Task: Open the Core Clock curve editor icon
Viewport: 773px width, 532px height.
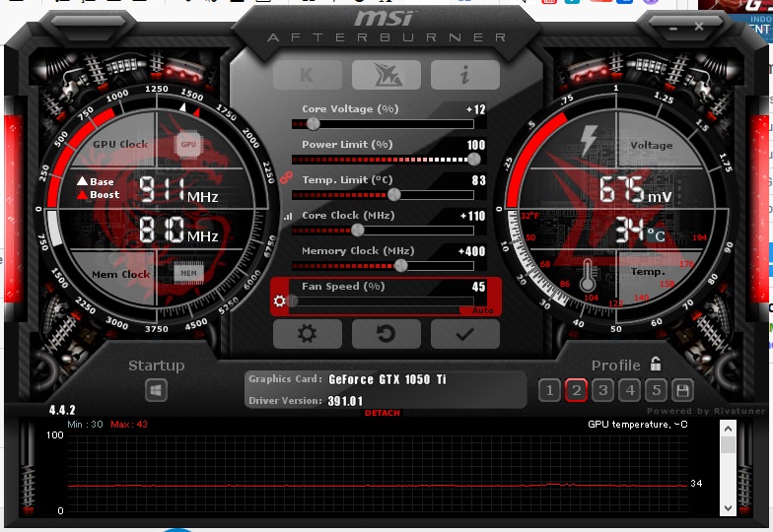Action: [x=288, y=216]
